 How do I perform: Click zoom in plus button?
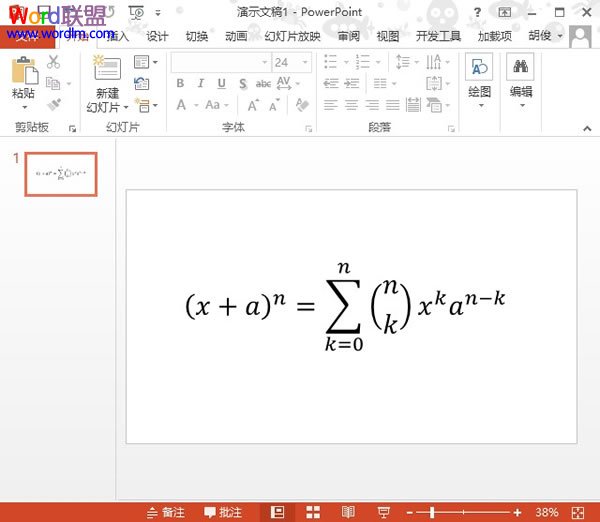(517, 512)
